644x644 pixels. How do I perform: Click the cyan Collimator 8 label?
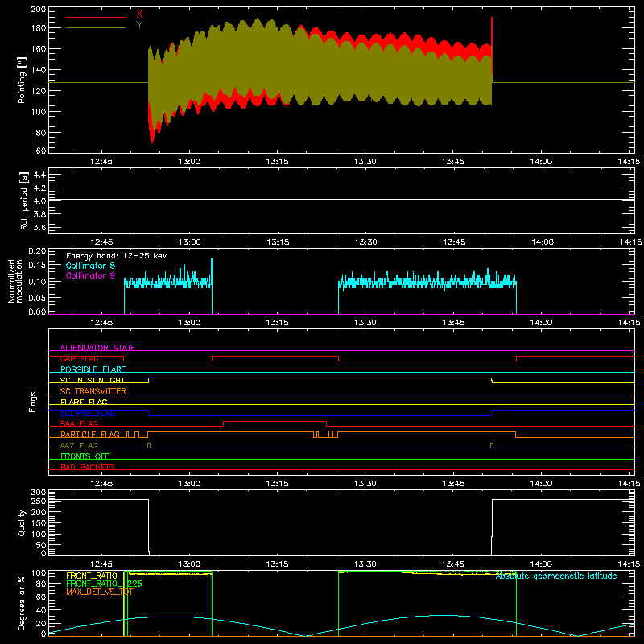[90, 266]
